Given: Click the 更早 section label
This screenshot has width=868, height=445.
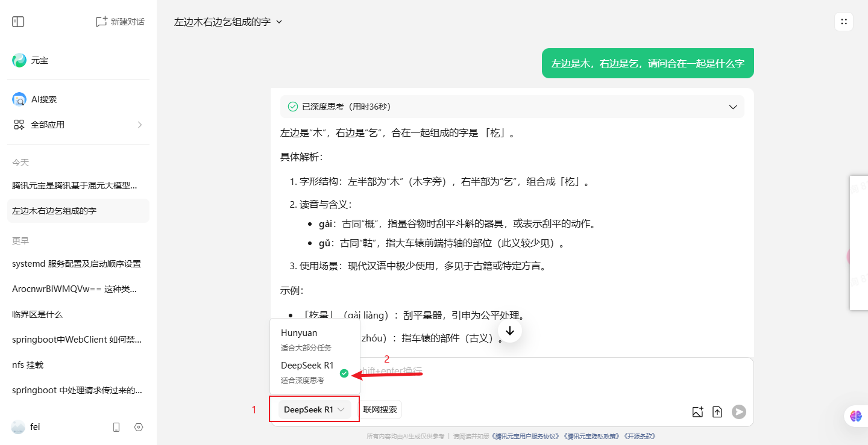Looking at the screenshot, I should [x=20, y=241].
